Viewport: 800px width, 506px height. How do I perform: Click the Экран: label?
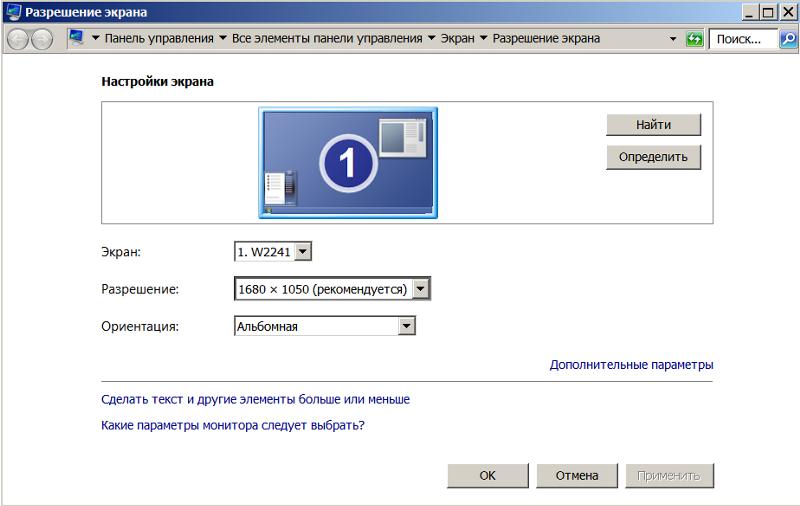click(x=121, y=252)
